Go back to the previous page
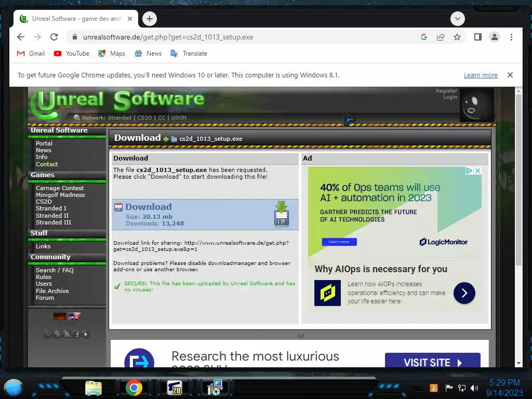Screen dimensions: 532x399 (21, 37)
